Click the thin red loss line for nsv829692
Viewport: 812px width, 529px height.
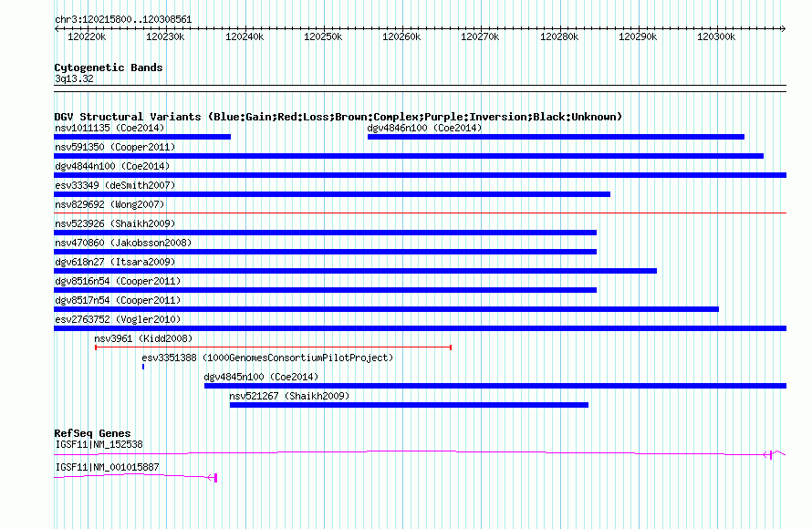click(x=420, y=213)
